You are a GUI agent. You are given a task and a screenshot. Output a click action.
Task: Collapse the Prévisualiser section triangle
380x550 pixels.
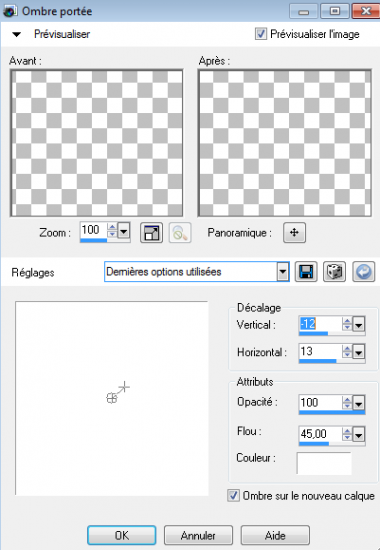coord(16,34)
